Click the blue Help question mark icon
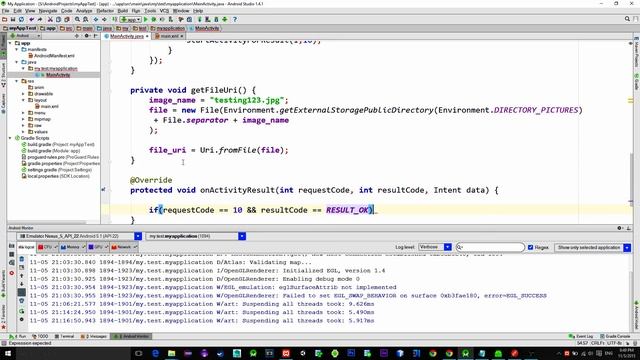This screenshot has width=640, height=360. pyautogui.click(x=235, y=19)
